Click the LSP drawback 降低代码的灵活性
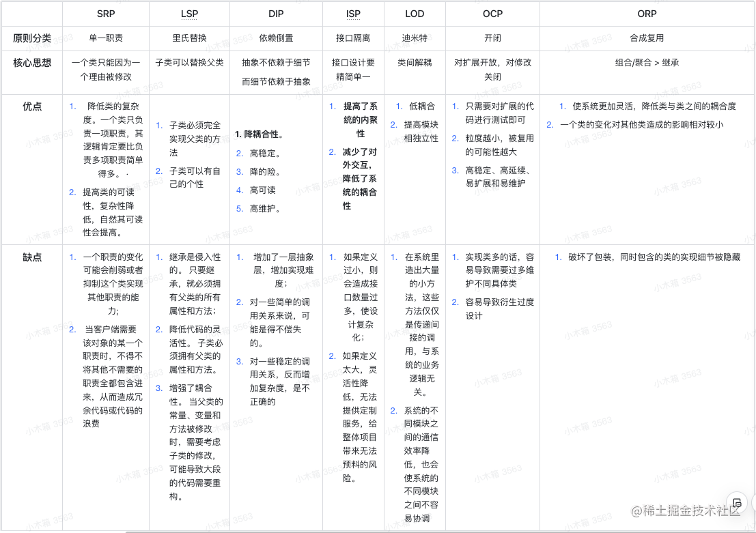Image resolution: width=756 pixels, height=533 pixels. coord(196,349)
